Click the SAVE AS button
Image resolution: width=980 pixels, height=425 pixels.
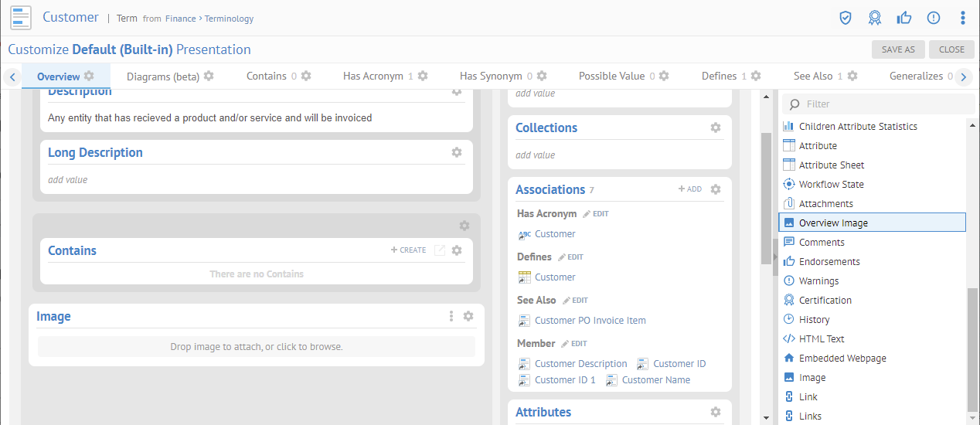898,49
